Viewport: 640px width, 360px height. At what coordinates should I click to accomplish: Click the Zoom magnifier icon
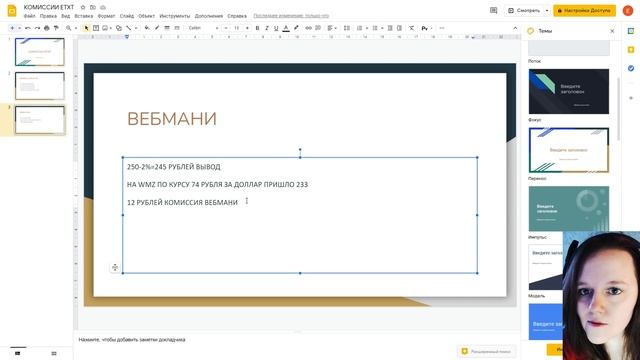69,28
